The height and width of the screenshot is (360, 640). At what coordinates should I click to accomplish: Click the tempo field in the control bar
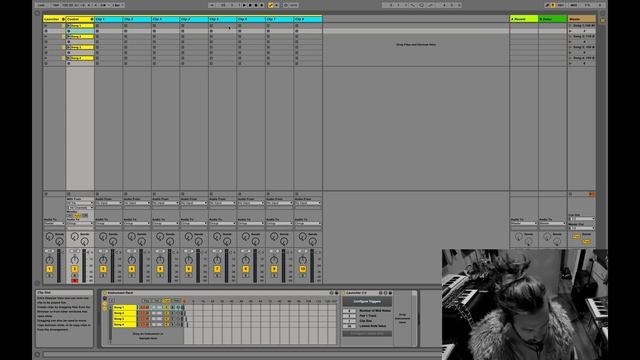pyautogui.click(x=68, y=5)
